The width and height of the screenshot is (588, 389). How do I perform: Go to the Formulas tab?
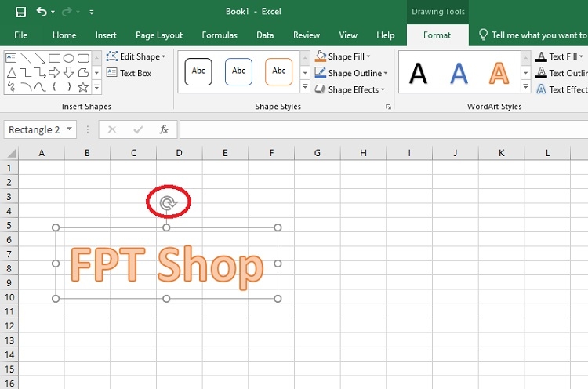[220, 35]
